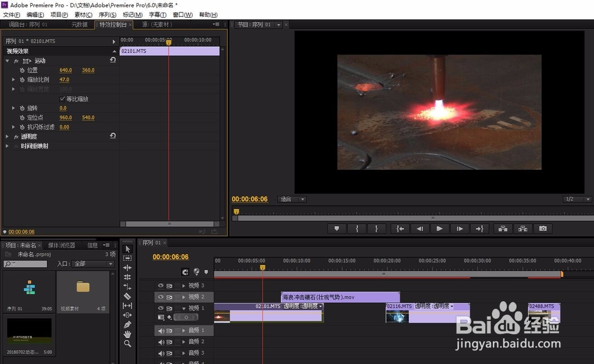Play the program monitor
The height and width of the screenshot is (364, 594).
click(x=440, y=229)
